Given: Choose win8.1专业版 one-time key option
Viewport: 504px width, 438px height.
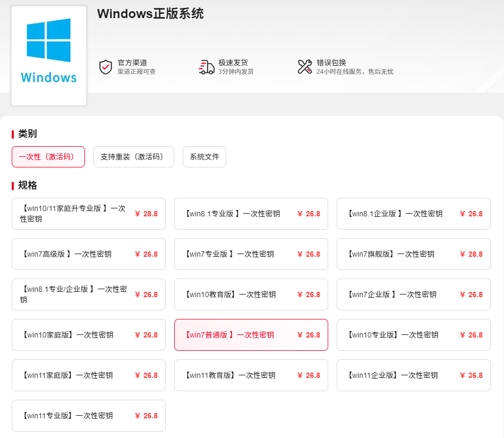Looking at the screenshot, I should click(251, 214).
